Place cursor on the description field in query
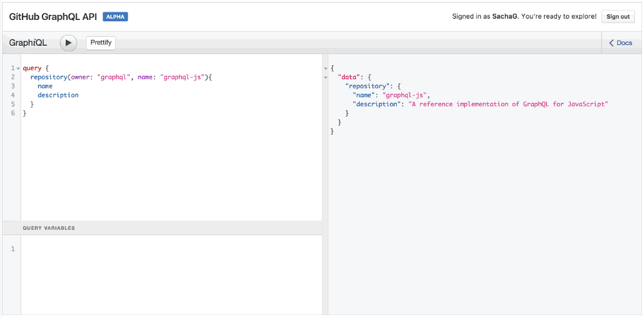The image size is (644, 317). (58, 95)
